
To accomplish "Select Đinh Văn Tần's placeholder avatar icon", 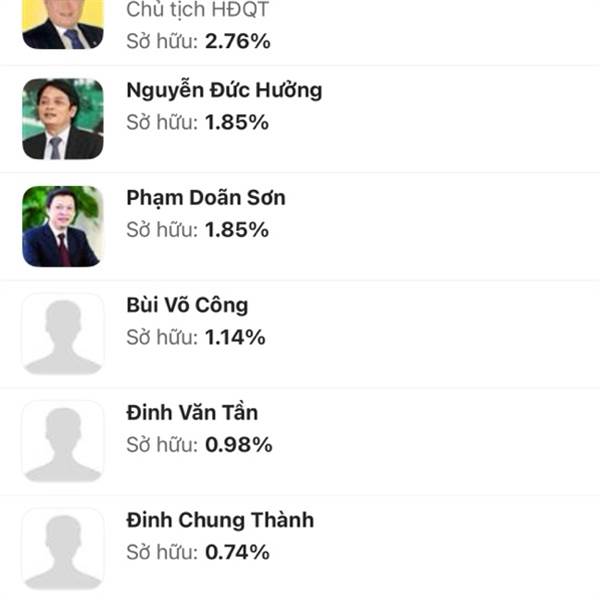I will [x=62, y=441].
